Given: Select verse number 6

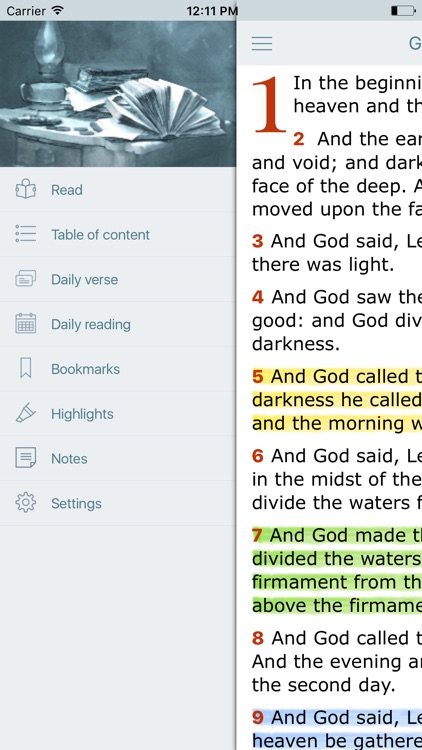Looking at the screenshot, I should point(257,456).
